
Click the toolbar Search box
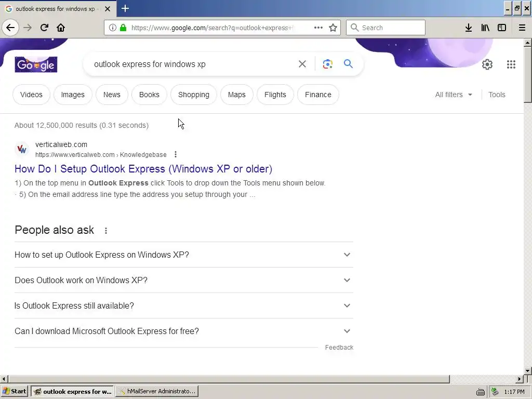point(385,28)
